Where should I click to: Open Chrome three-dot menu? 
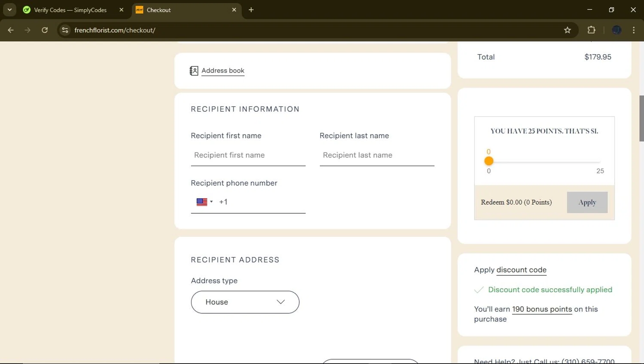tap(634, 30)
